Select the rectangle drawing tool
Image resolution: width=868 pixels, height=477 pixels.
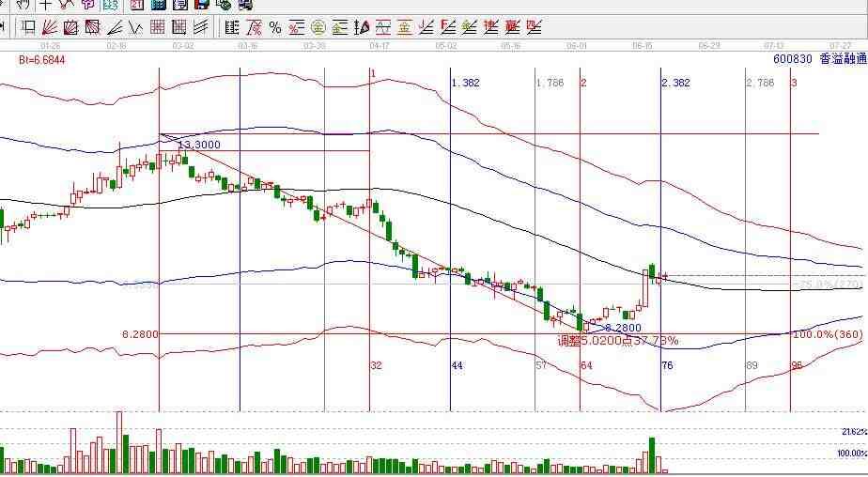[x=29, y=27]
